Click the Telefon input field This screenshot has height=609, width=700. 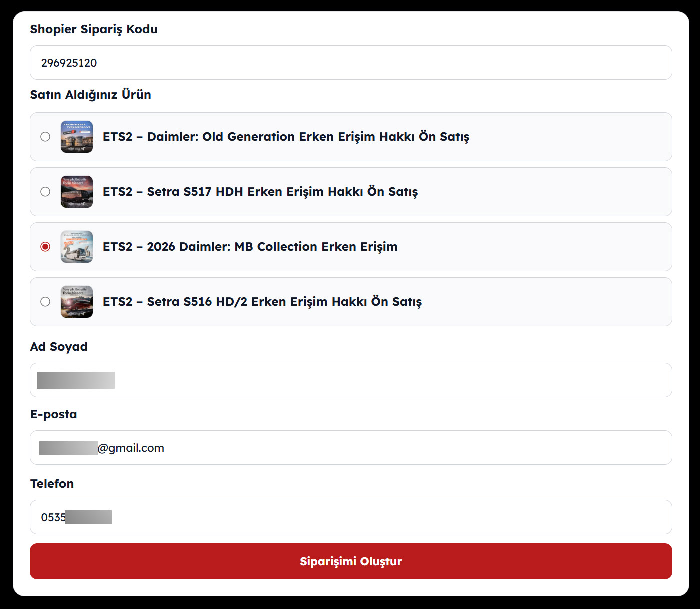(x=351, y=517)
